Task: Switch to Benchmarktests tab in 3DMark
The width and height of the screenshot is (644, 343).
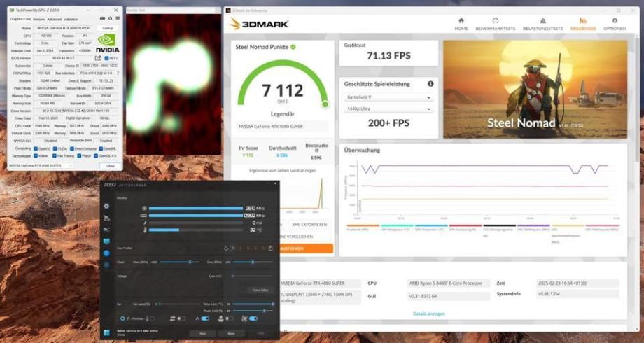Action: click(x=496, y=24)
